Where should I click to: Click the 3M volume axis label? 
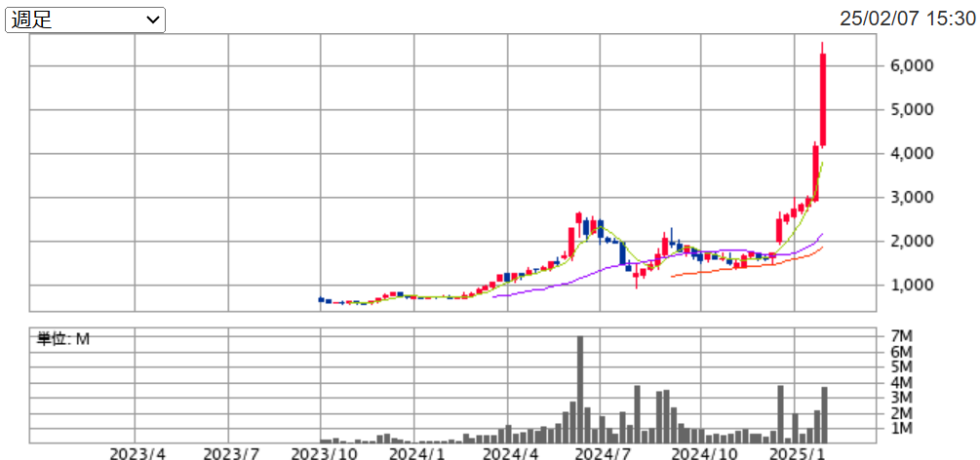pyautogui.click(x=903, y=399)
